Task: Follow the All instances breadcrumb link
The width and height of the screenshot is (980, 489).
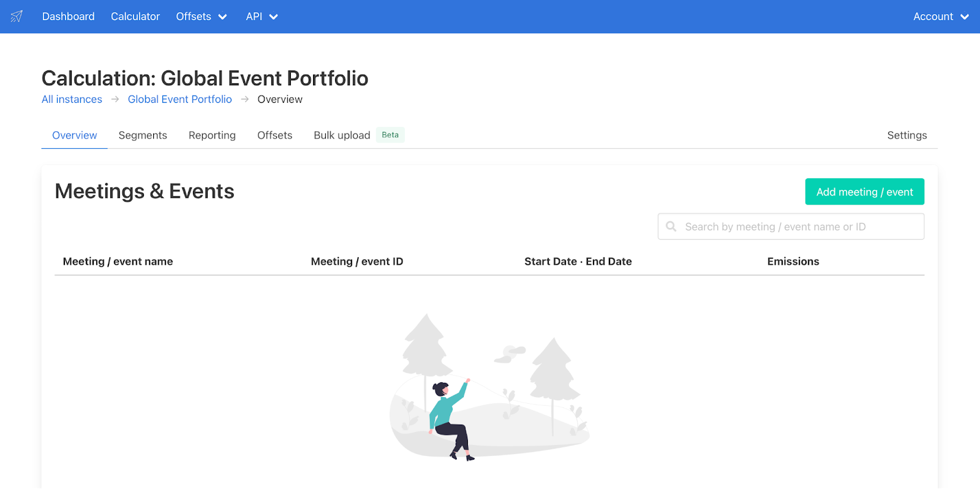Action: click(x=72, y=99)
